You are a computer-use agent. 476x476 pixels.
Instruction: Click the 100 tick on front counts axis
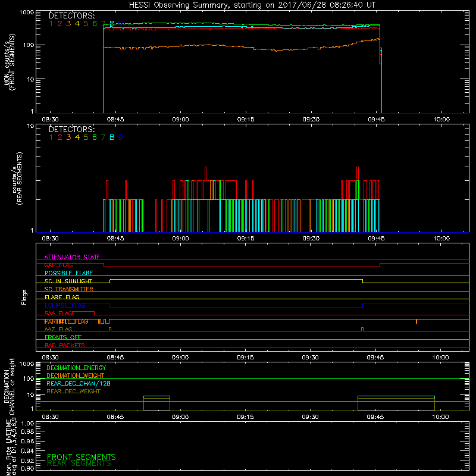(x=29, y=45)
